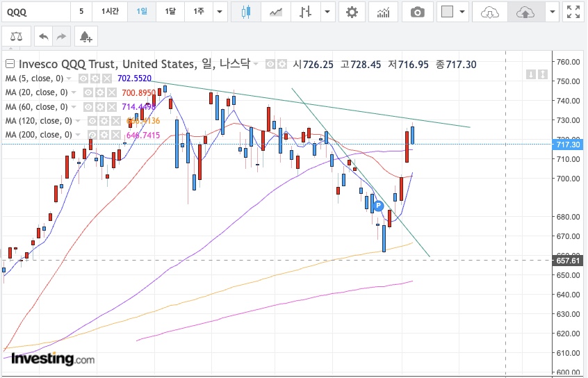Screen dimensions: 588x378
Task: Undo the last chart action
Action: pyautogui.click(x=44, y=36)
